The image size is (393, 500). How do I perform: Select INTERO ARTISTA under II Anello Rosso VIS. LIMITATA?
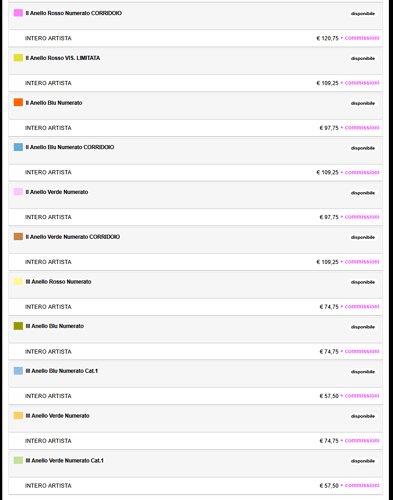point(48,83)
